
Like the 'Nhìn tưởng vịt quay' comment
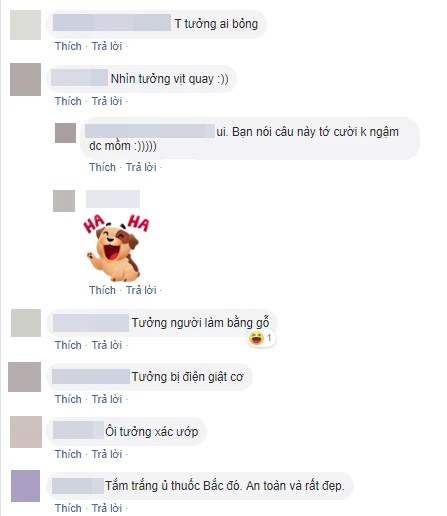click(x=68, y=101)
